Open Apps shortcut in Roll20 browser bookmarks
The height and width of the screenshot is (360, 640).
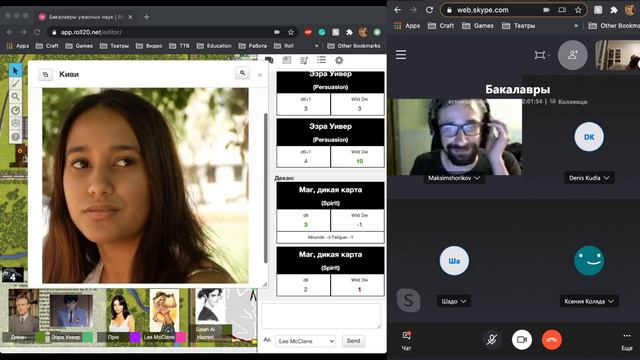(18, 46)
